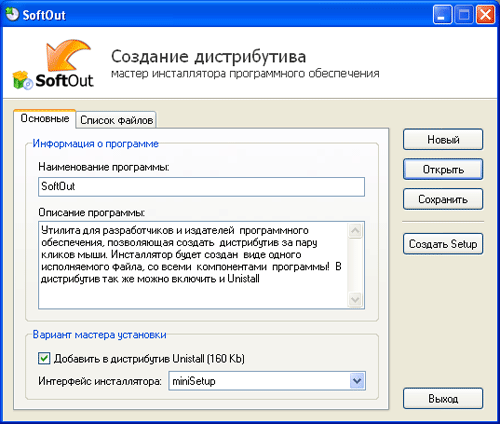Click the Интерфейс инсталлятора: label

pos(100,381)
